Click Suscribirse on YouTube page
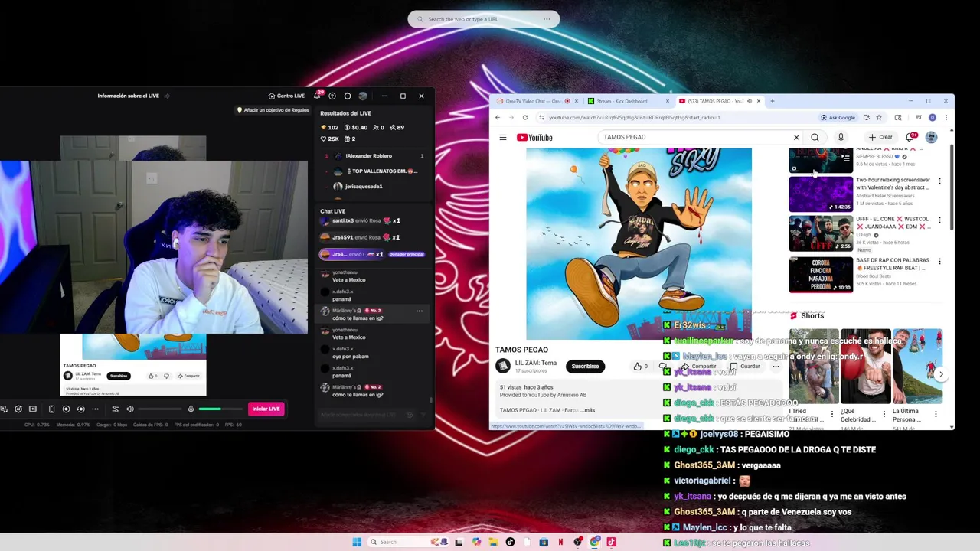This screenshot has width=980, height=551. pos(585,366)
